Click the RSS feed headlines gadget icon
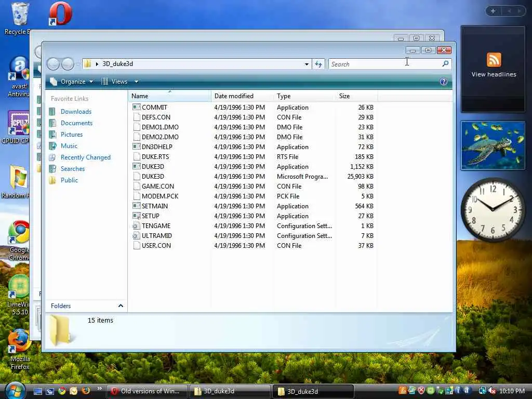This screenshot has width=532, height=399. (x=494, y=60)
